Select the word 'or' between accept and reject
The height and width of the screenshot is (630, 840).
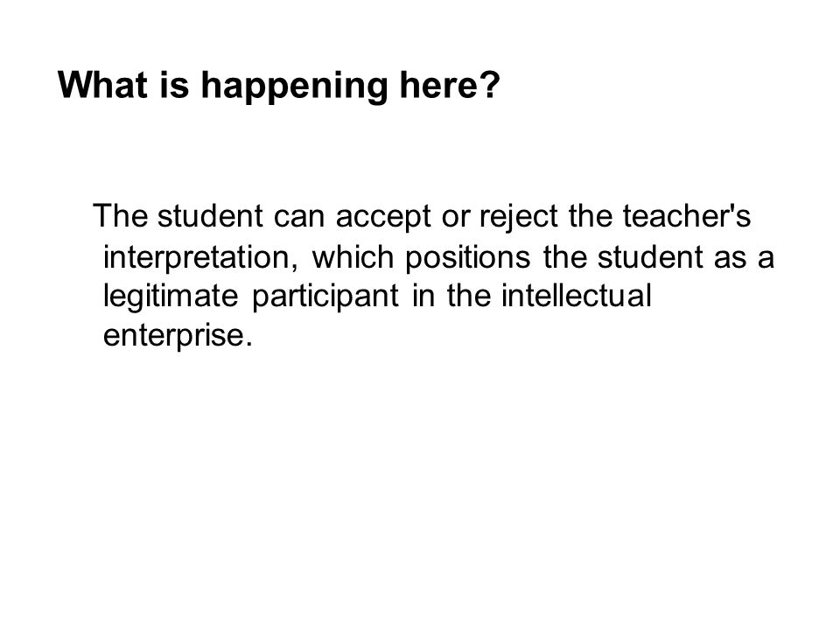click(x=455, y=218)
